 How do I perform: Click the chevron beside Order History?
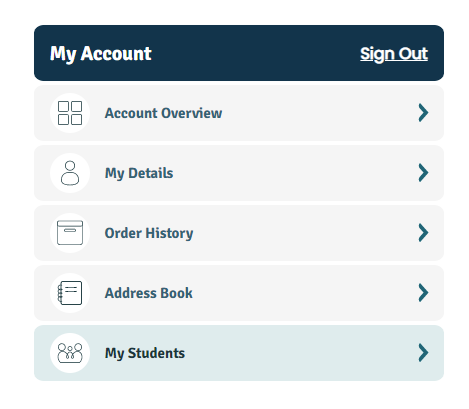tap(423, 233)
